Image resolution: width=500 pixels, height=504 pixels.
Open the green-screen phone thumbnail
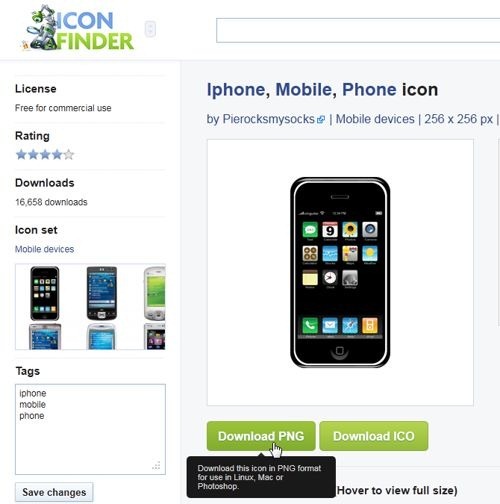click(154, 293)
